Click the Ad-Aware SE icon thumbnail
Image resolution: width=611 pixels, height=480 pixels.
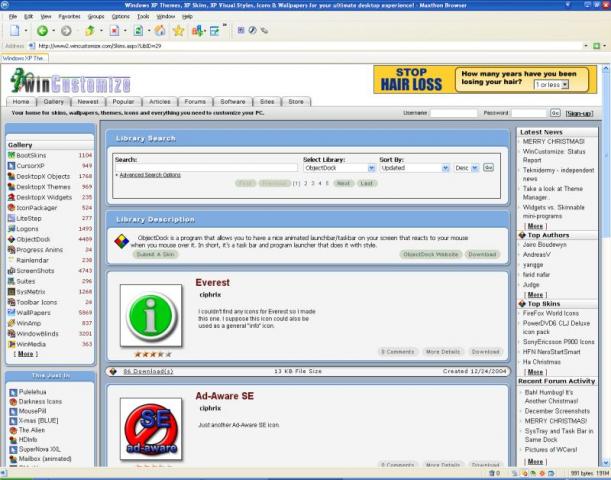[x=151, y=429]
